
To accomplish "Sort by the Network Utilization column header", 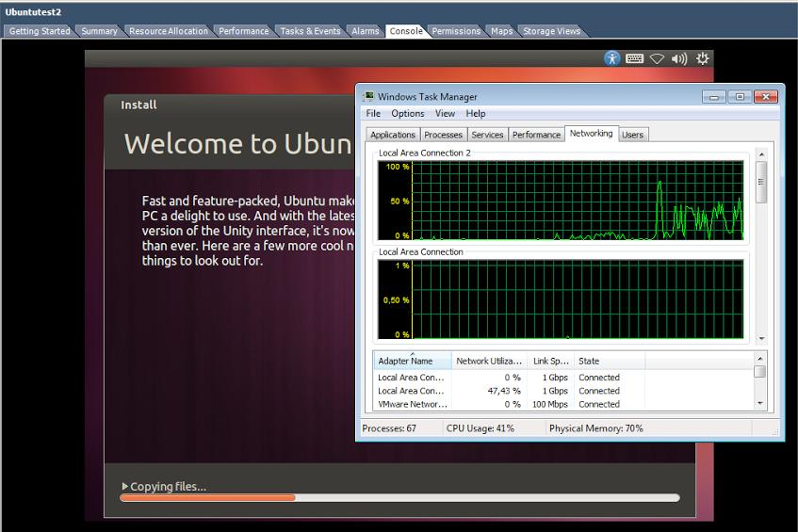I will click(489, 361).
